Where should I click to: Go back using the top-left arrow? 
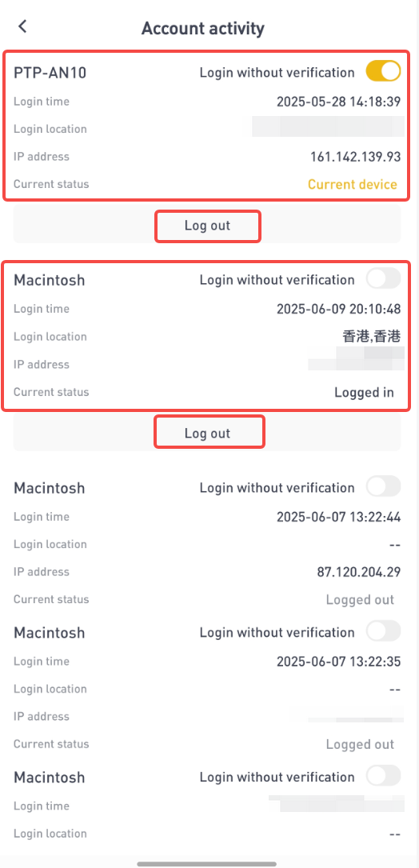[x=22, y=26]
